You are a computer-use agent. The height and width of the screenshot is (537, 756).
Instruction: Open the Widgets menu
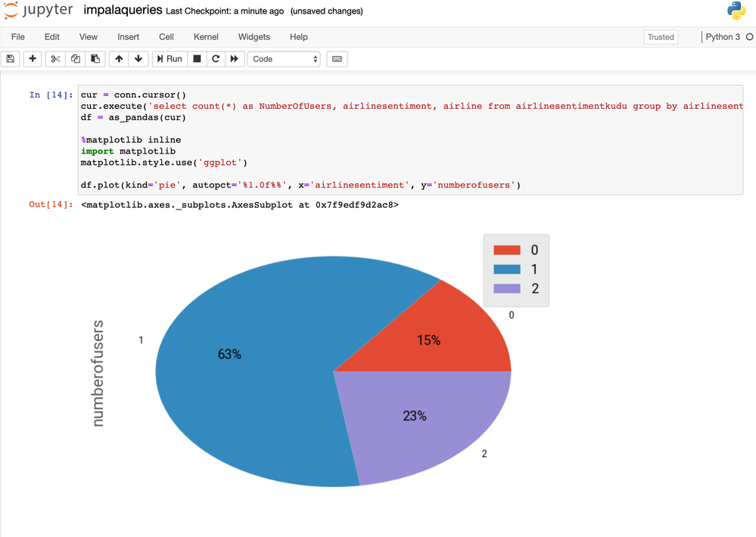(254, 36)
